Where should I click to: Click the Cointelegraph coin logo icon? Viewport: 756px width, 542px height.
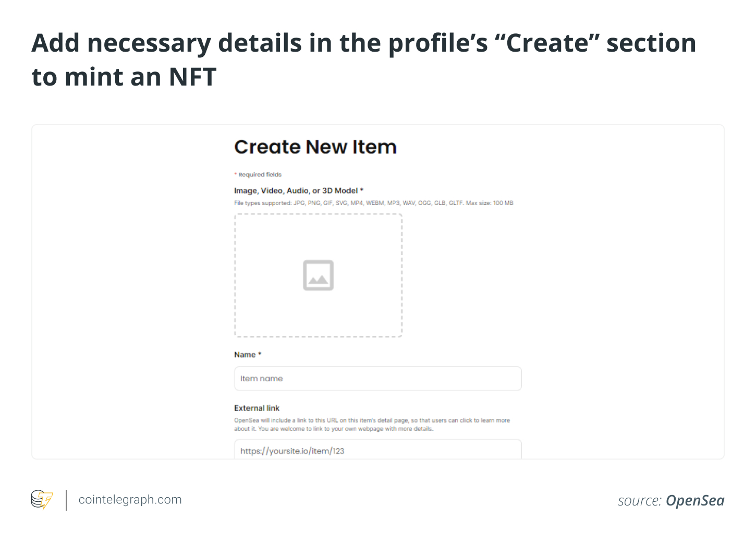pyautogui.click(x=42, y=500)
